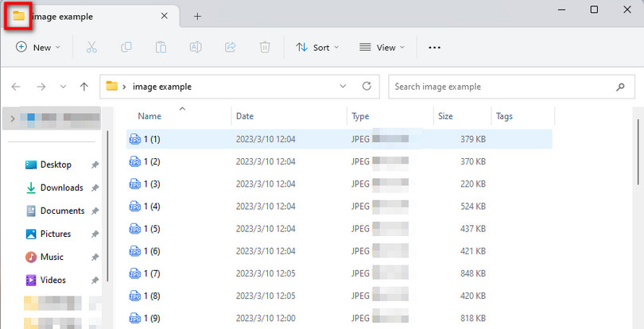This screenshot has width=644, height=329.
Task: Expand the View options dropdown
Action: pos(382,48)
